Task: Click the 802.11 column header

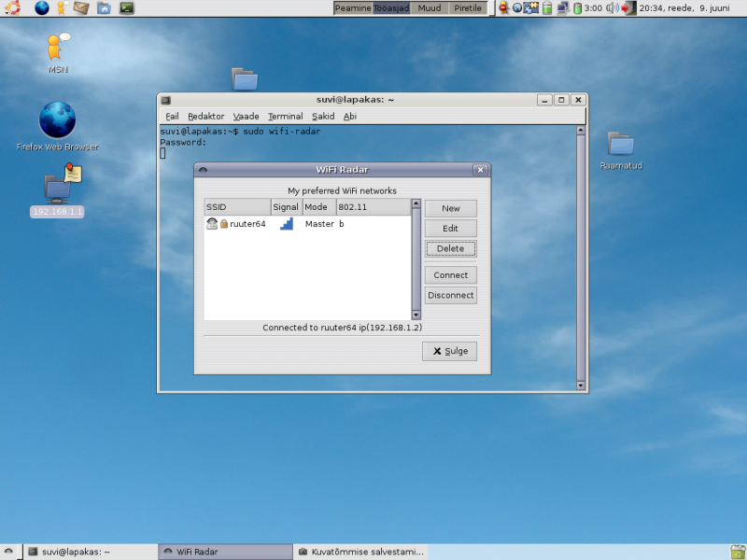Action: click(x=373, y=207)
